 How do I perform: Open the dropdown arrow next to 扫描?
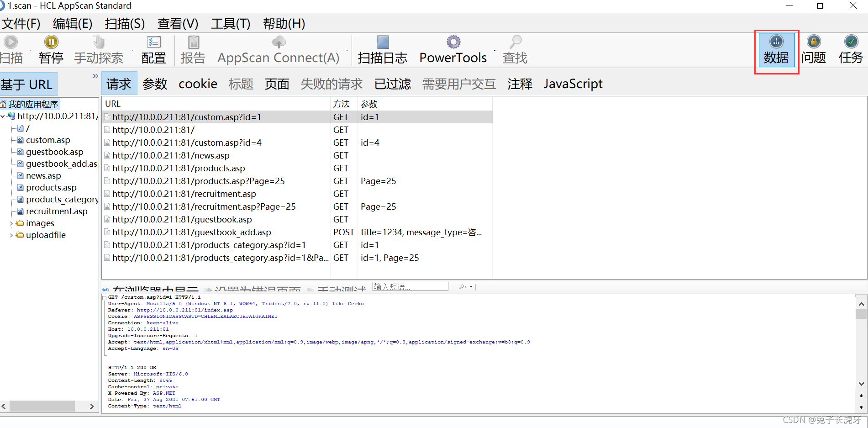click(31, 50)
